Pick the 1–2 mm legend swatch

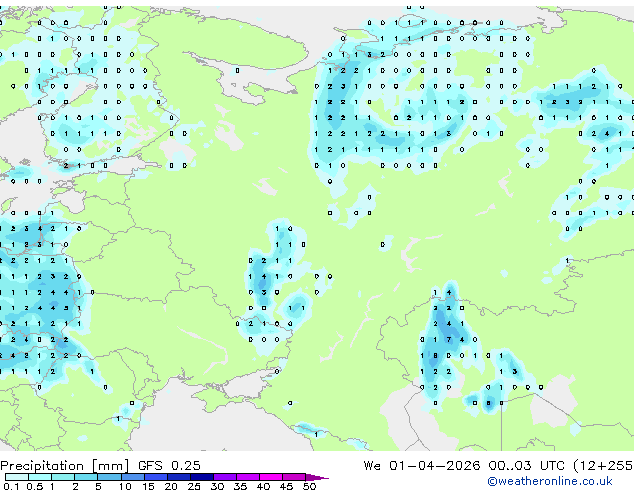click(63, 477)
